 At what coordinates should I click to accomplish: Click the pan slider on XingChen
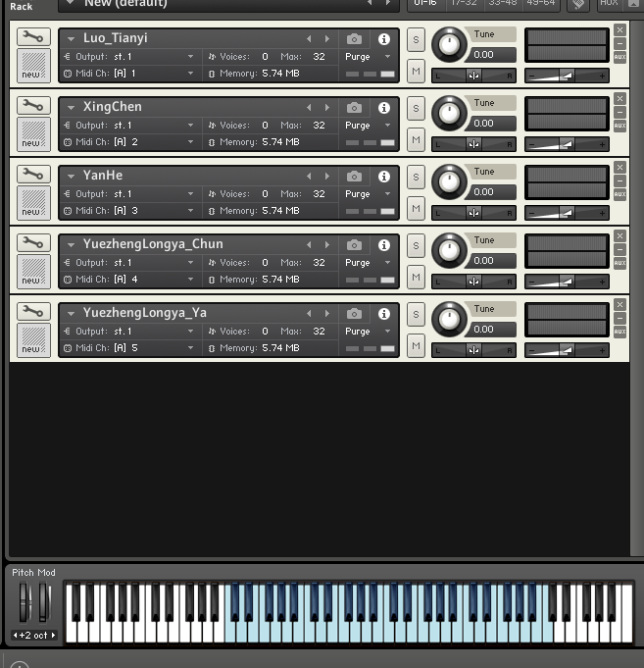(473, 144)
